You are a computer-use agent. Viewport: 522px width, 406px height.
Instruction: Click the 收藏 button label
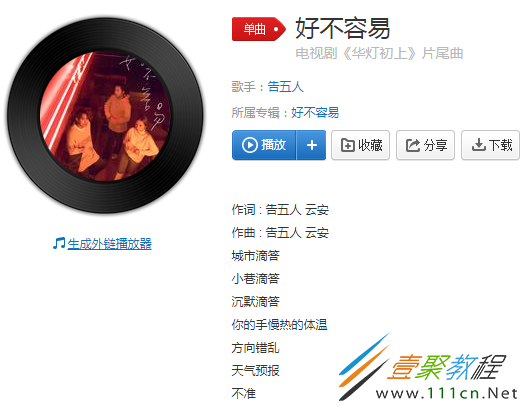(x=370, y=145)
